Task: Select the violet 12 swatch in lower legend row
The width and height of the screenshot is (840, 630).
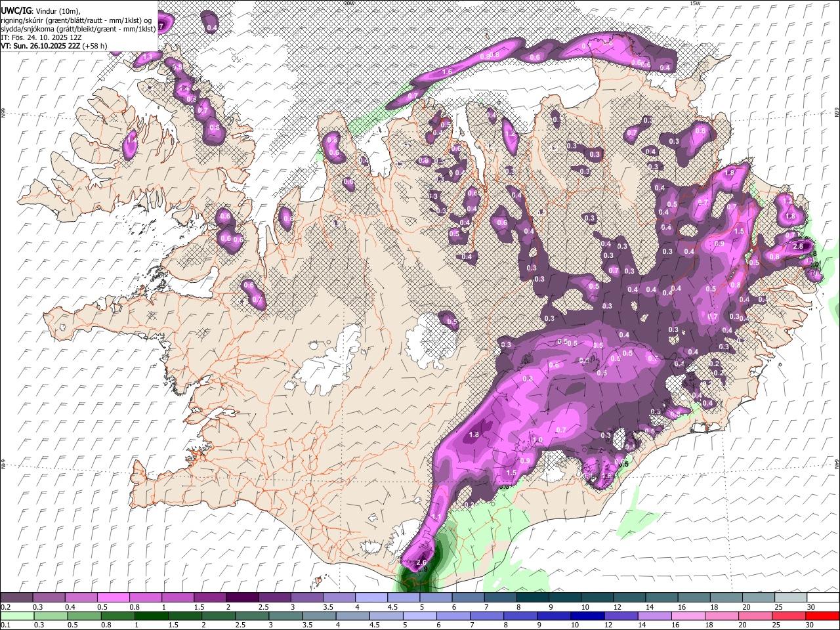Action: [x=619, y=616]
